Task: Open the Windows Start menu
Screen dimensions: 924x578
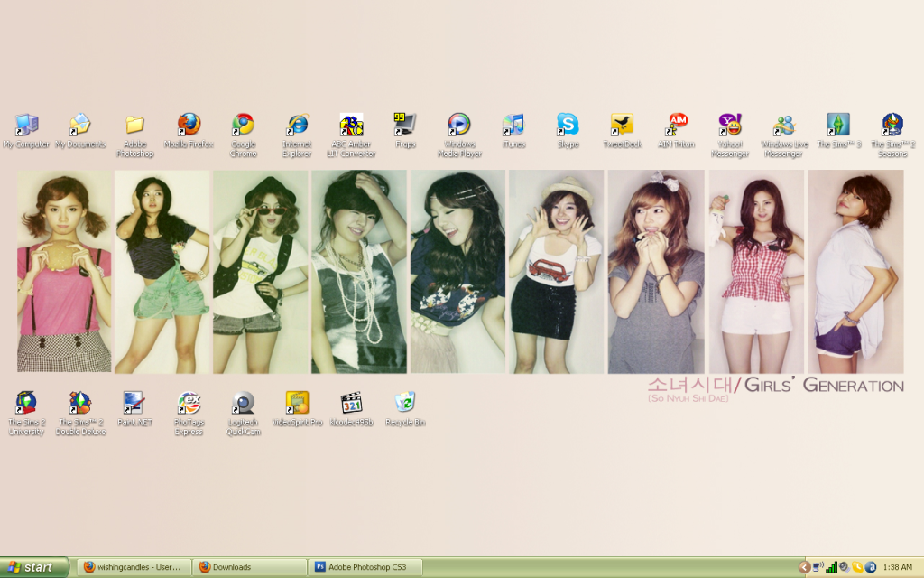Action: click(x=34, y=567)
